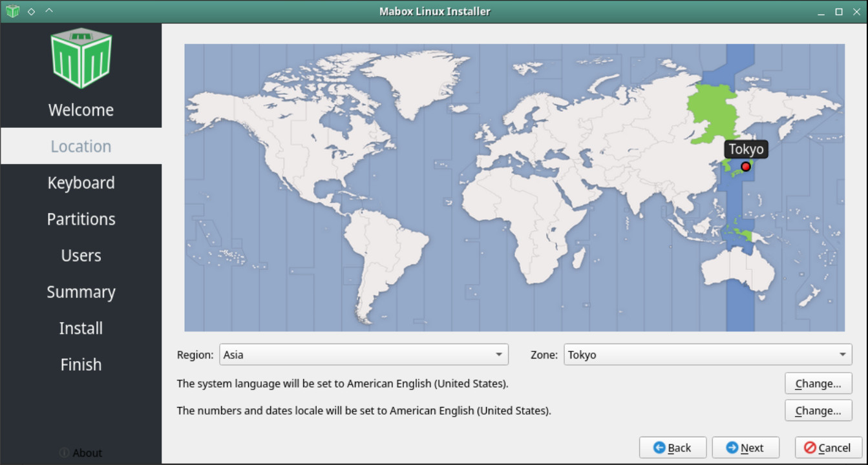Open the Zone dropdown showing Tokyo
This screenshot has width=868, height=465.
pos(708,355)
